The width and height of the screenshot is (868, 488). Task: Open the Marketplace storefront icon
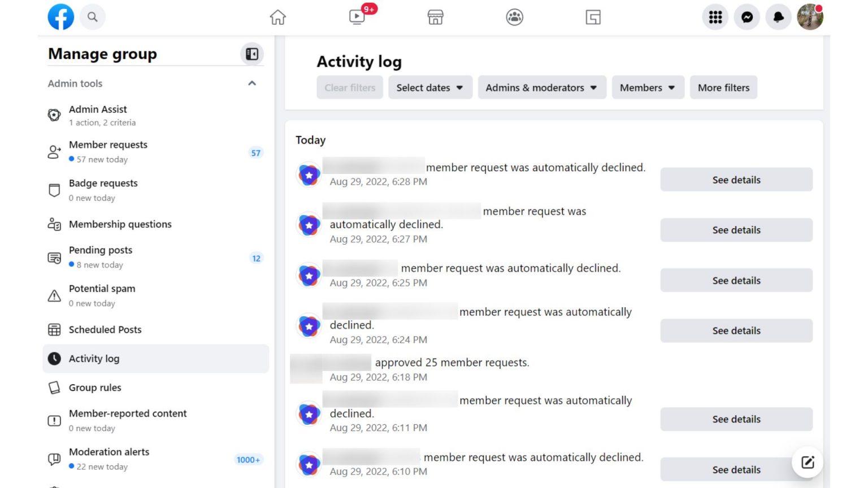[435, 18]
